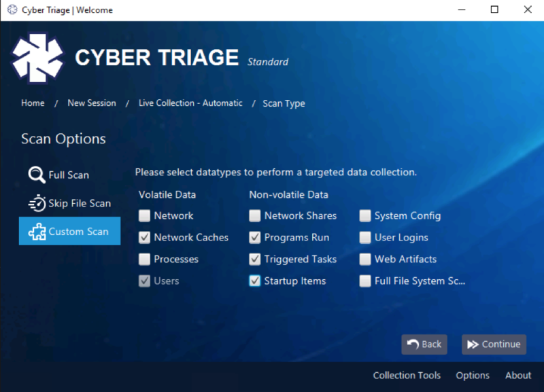Image resolution: width=544 pixels, height=392 pixels.
Task: Enable Full File System Scan checkbox
Action: [x=365, y=281]
